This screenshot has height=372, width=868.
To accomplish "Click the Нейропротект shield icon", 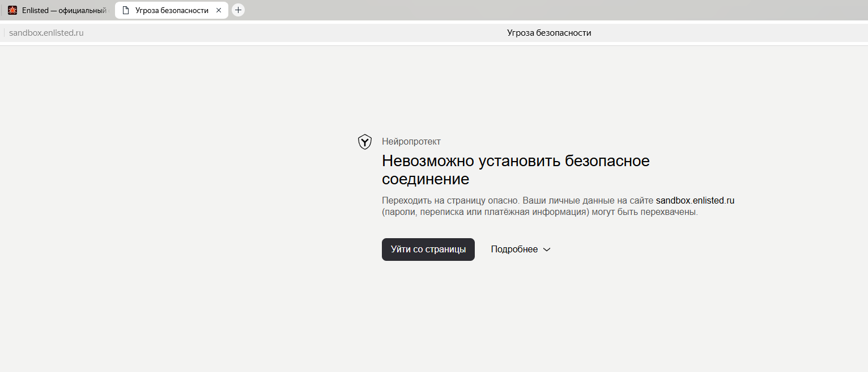I will tap(365, 142).
